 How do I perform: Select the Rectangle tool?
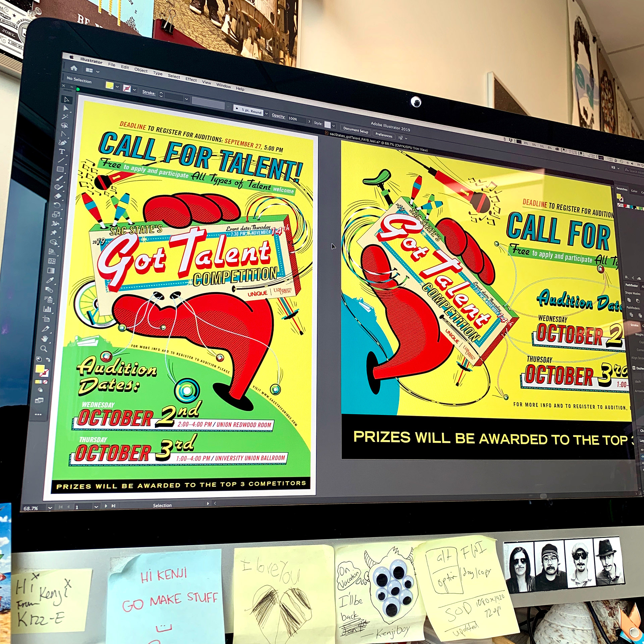click(60, 169)
